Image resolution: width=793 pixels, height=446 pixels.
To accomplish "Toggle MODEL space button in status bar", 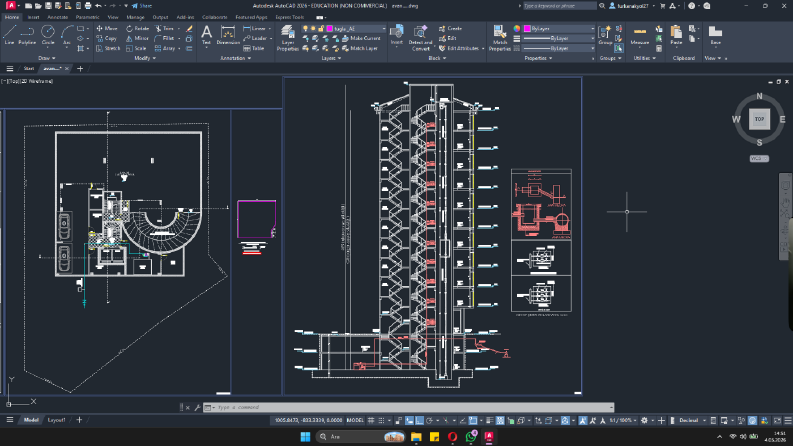I will click(355, 420).
